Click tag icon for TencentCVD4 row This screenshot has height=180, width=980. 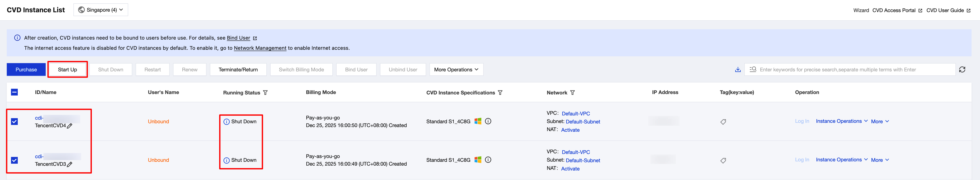(x=723, y=122)
